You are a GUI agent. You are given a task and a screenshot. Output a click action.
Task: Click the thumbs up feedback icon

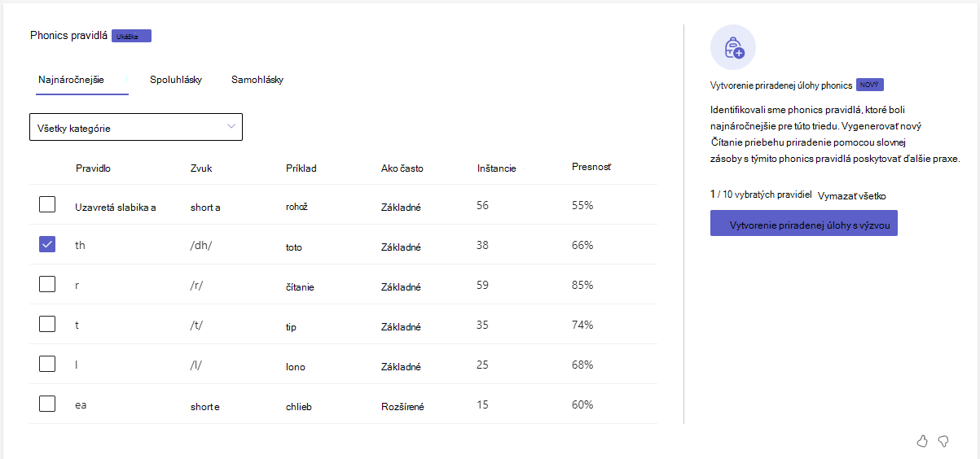[x=922, y=441]
